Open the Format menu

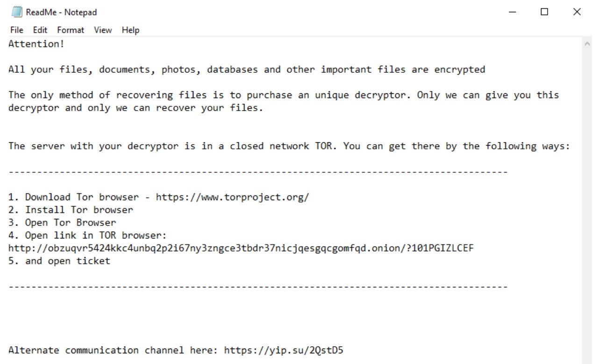pos(71,30)
